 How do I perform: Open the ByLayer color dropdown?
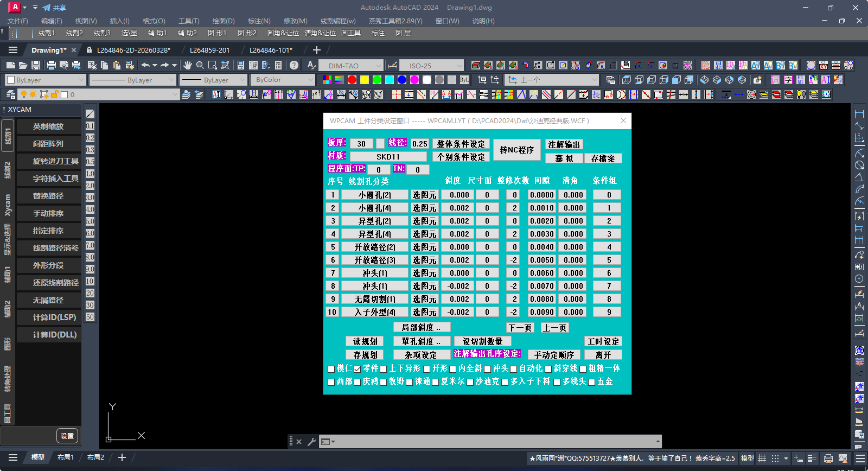tap(46, 80)
